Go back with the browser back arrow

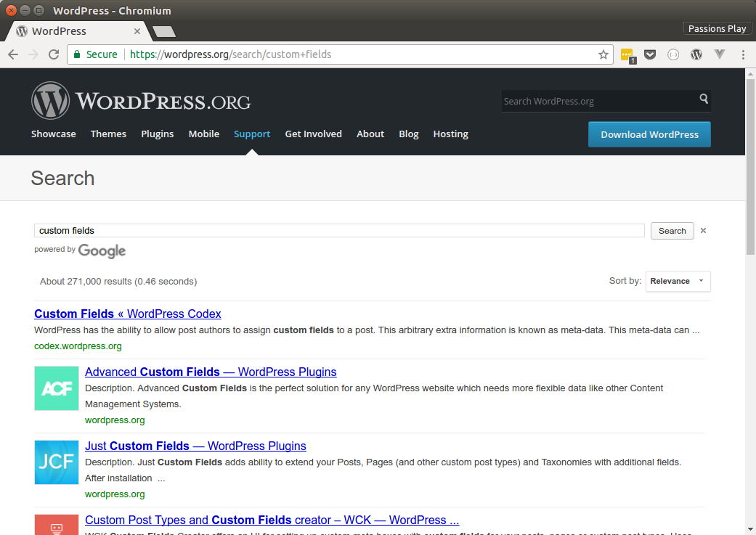(13, 54)
